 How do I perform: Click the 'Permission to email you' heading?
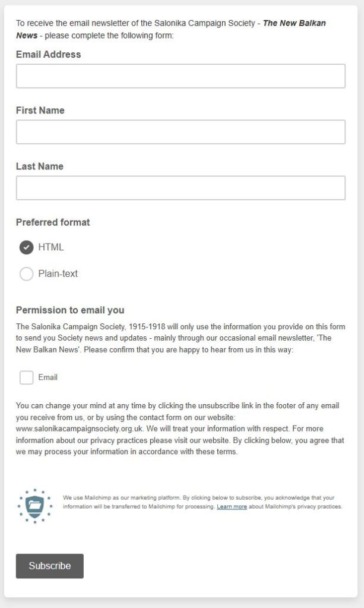pos(70,310)
